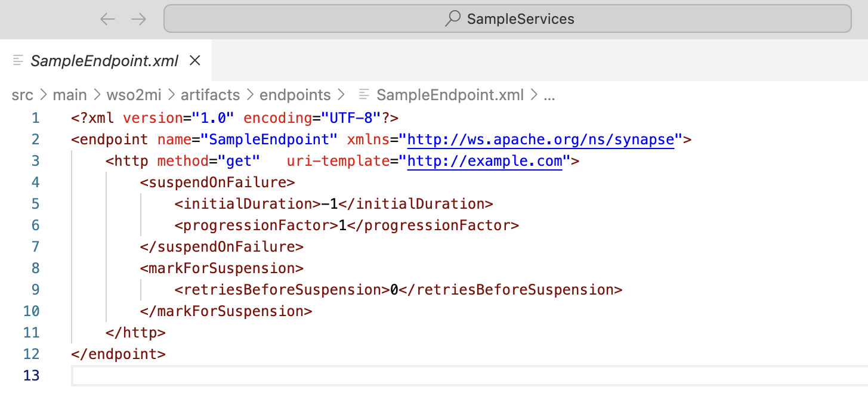This screenshot has width=868, height=393.
Task: Expand the endpoints breadcrumb folder
Action: pyautogui.click(x=295, y=95)
